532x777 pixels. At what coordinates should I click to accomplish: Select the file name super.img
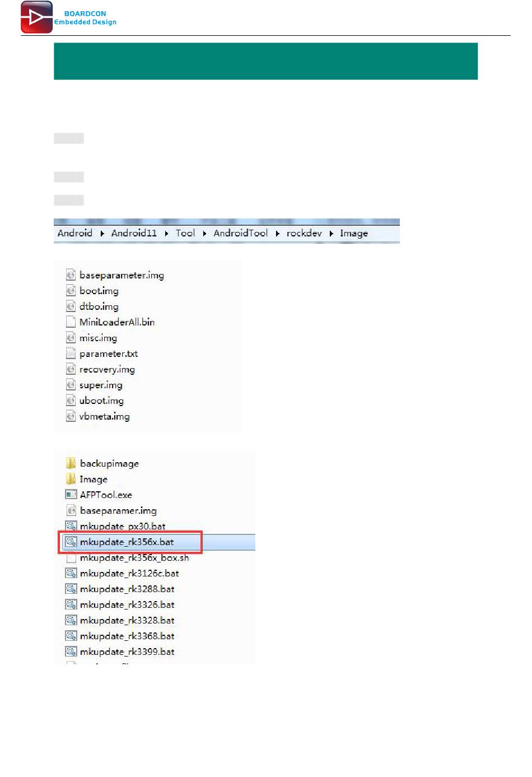[x=101, y=385]
